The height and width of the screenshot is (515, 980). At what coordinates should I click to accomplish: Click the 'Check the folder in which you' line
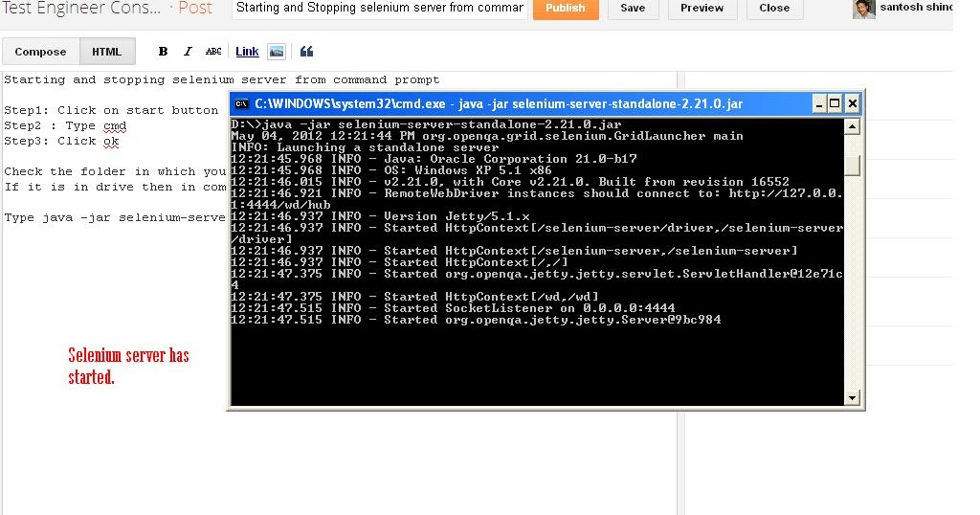click(x=115, y=172)
